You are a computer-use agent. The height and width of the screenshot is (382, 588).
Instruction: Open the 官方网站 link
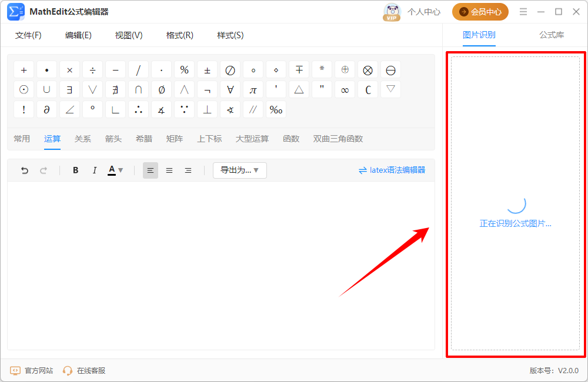(32, 371)
